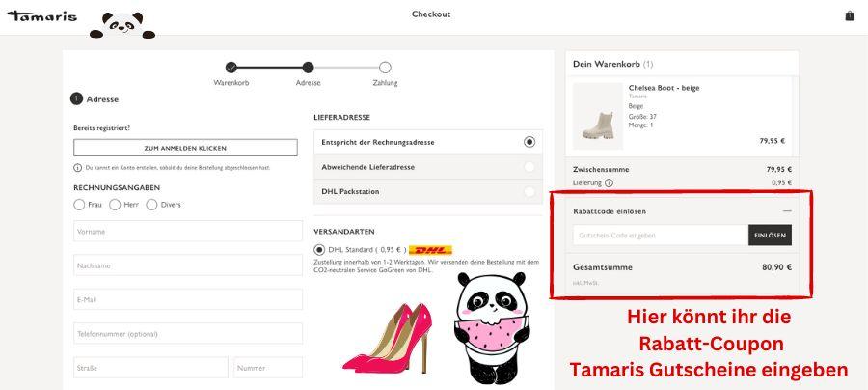This screenshot has height=390, width=868.
Task: Select the Divers radio button
Action: pos(151,205)
